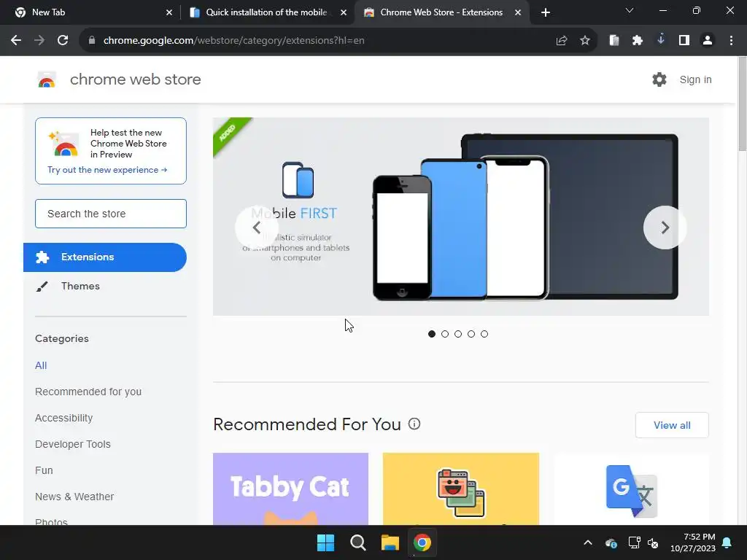Show next carousel slide
Screen dimensions: 747x560
point(665,227)
